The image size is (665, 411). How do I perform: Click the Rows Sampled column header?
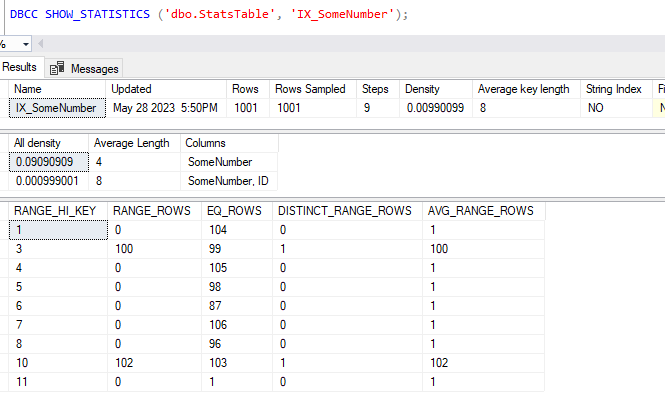coord(306,89)
